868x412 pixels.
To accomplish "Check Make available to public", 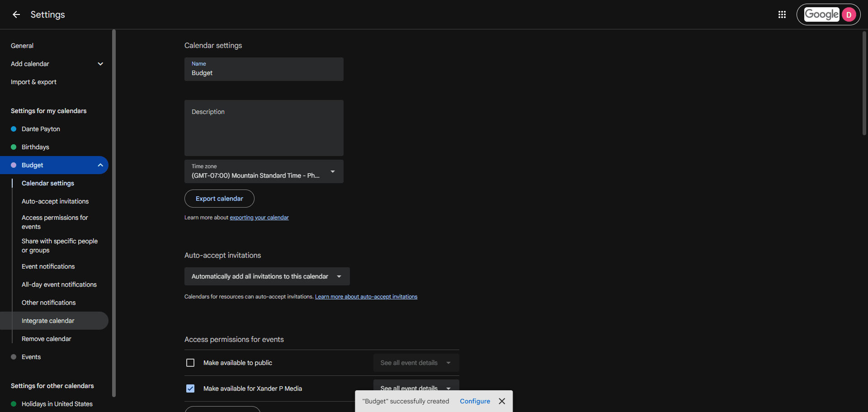I will click(190, 363).
